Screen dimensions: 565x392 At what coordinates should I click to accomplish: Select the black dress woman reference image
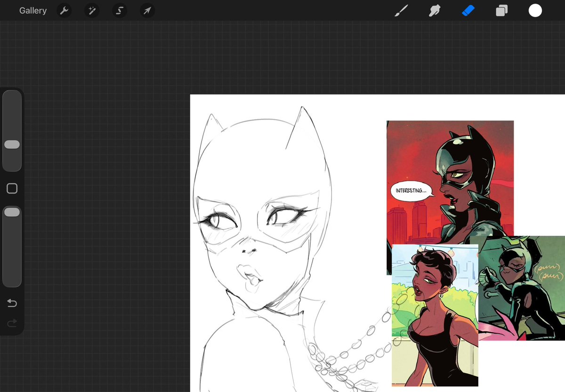tap(435, 315)
